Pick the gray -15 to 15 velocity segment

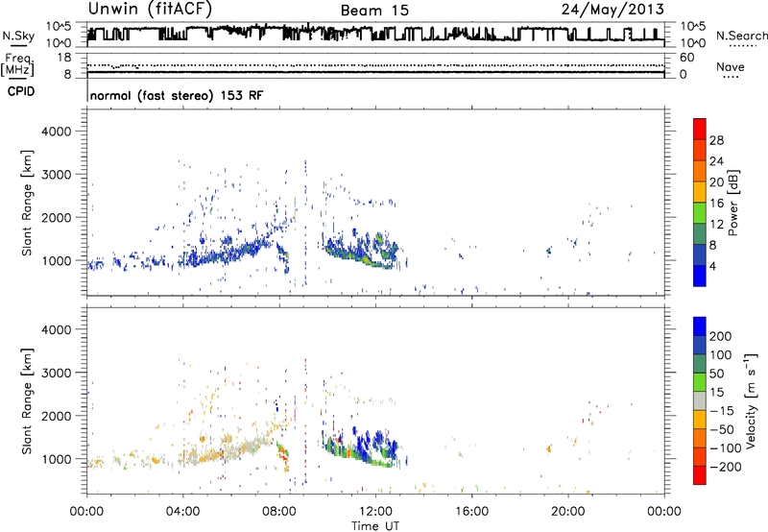(x=700, y=400)
